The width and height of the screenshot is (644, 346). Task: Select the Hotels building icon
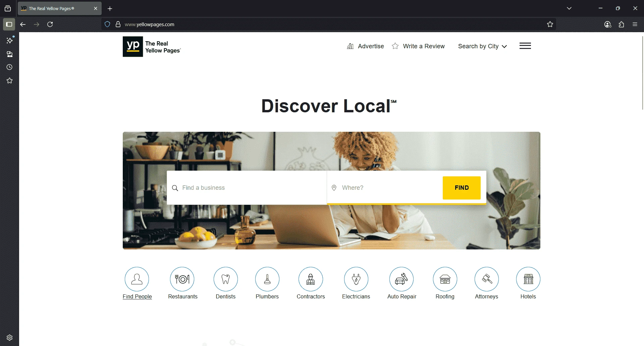528,279
